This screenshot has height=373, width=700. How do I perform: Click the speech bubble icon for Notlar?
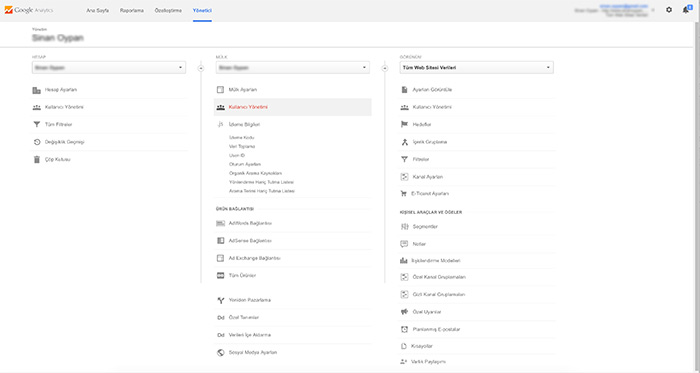click(x=404, y=244)
